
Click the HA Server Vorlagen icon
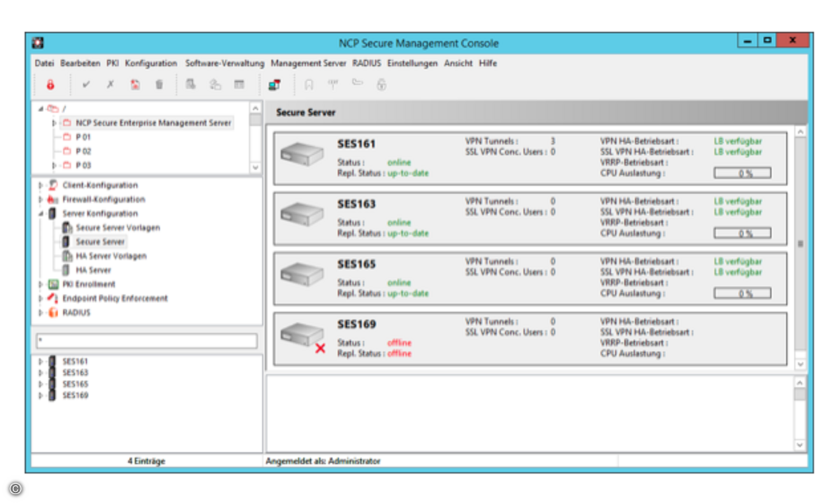point(67,256)
